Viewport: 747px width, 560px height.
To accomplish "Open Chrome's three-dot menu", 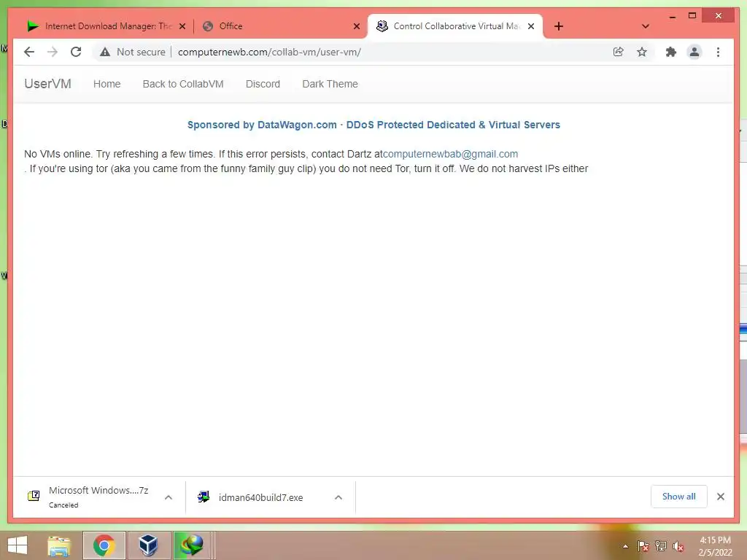I will 718,52.
